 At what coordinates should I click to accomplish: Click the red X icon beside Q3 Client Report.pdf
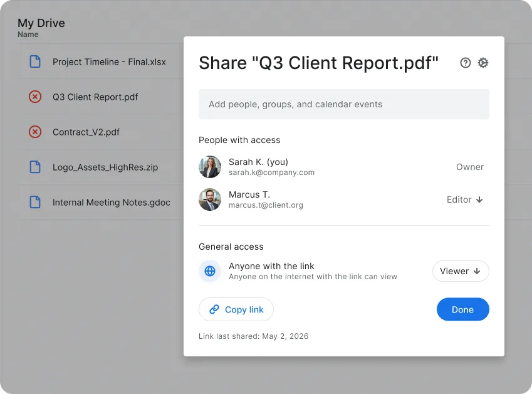35,97
